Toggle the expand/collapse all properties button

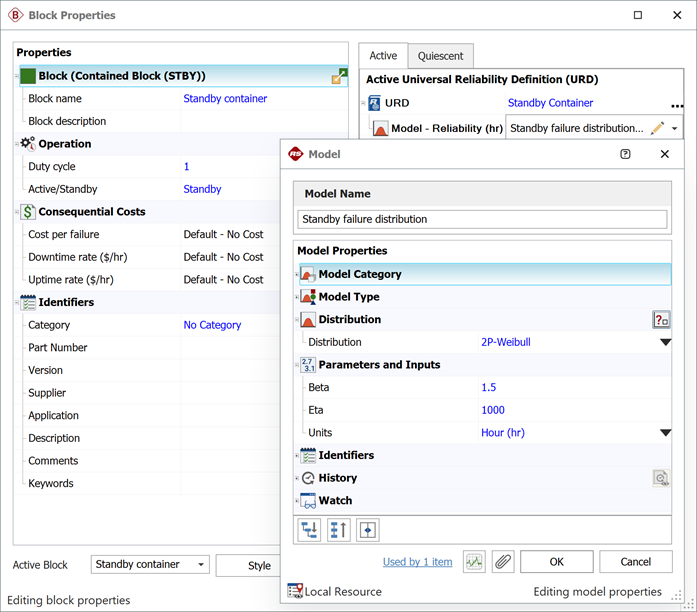point(368,530)
